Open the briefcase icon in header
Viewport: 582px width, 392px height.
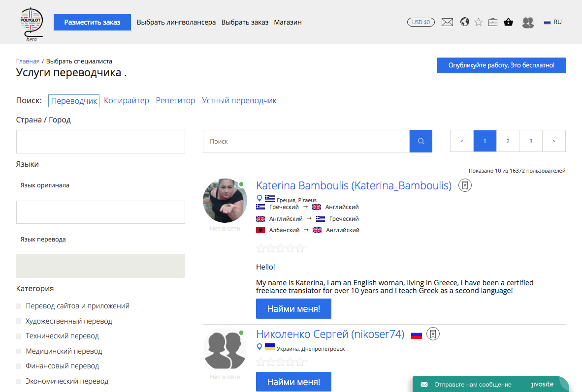493,22
